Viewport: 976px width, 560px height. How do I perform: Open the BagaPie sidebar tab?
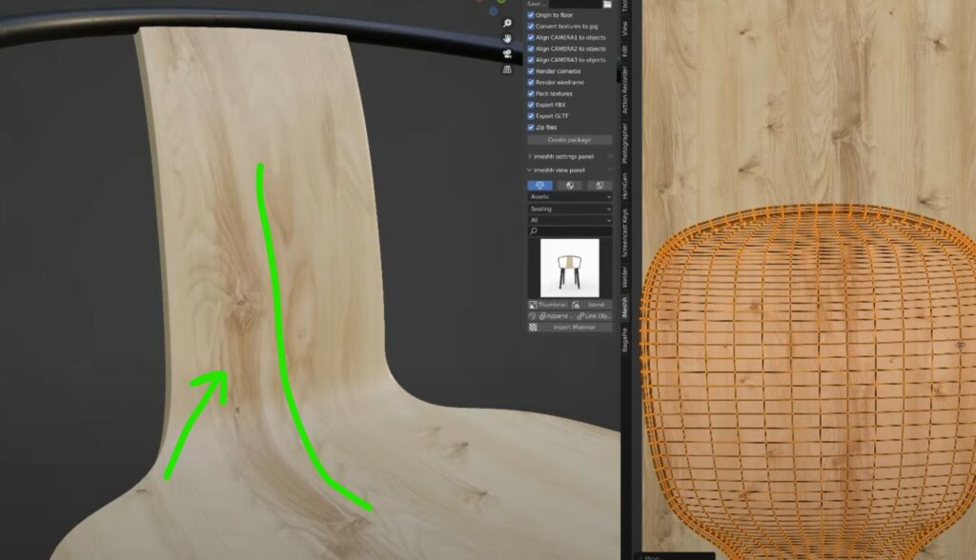[624, 340]
